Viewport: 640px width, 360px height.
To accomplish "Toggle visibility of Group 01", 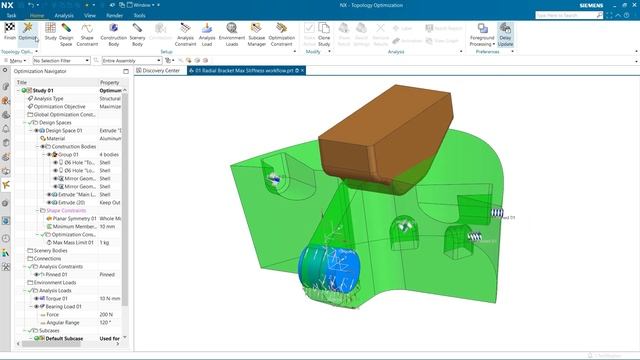I will pos(49,155).
